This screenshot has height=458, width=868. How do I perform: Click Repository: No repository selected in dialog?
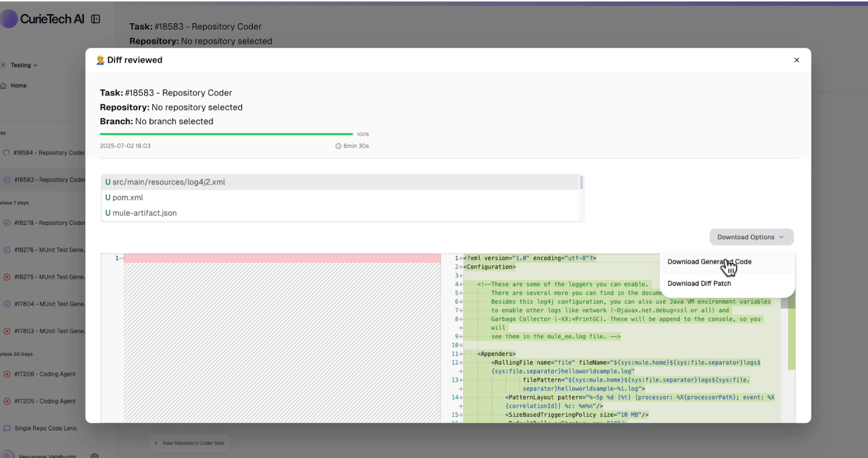(171, 107)
